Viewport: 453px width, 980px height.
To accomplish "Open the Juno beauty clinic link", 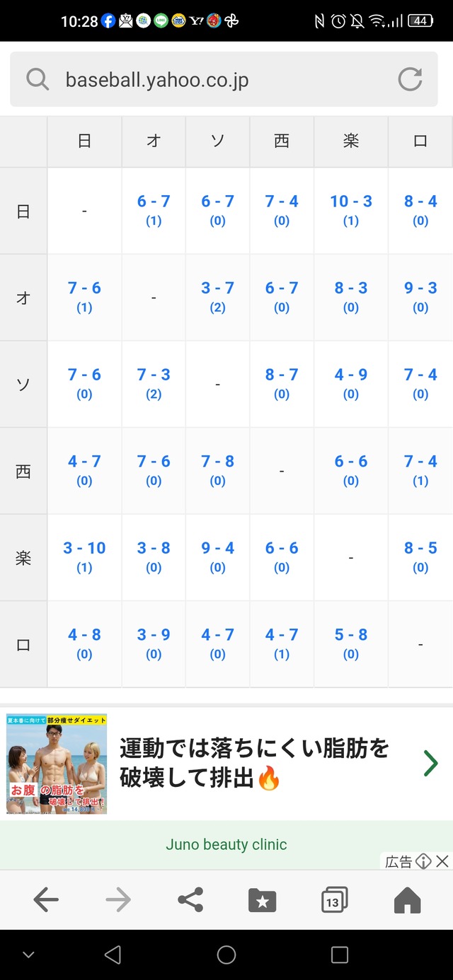I will point(226,844).
